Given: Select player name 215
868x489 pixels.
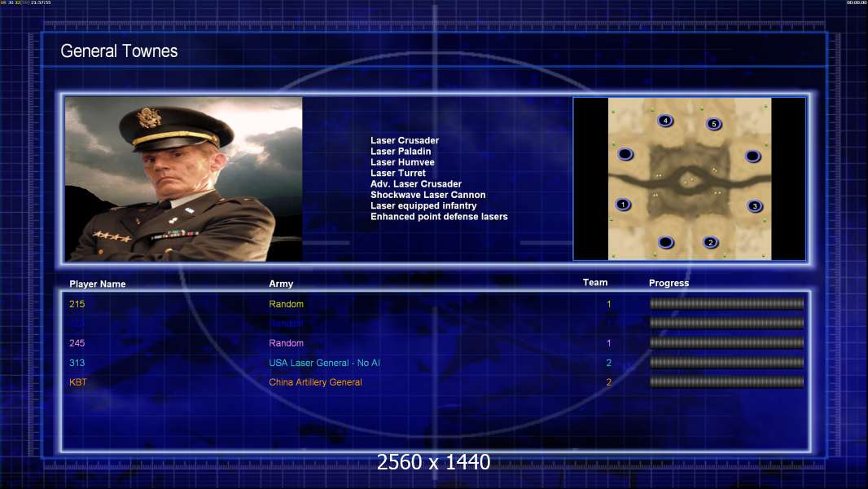Looking at the screenshot, I should tap(77, 304).
